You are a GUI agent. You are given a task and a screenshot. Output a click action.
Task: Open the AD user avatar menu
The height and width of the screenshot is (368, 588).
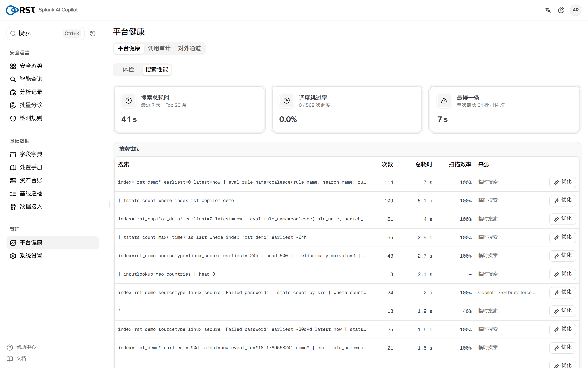tap(575, 10)
